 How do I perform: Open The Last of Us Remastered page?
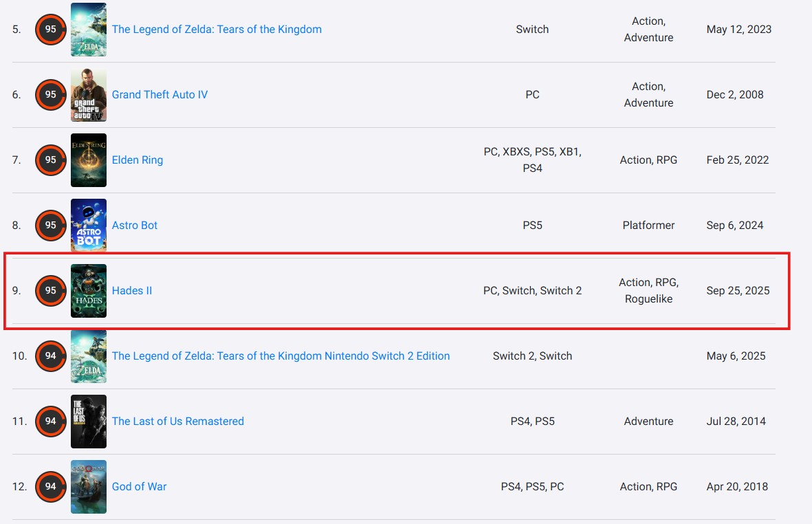click(177, 421)
